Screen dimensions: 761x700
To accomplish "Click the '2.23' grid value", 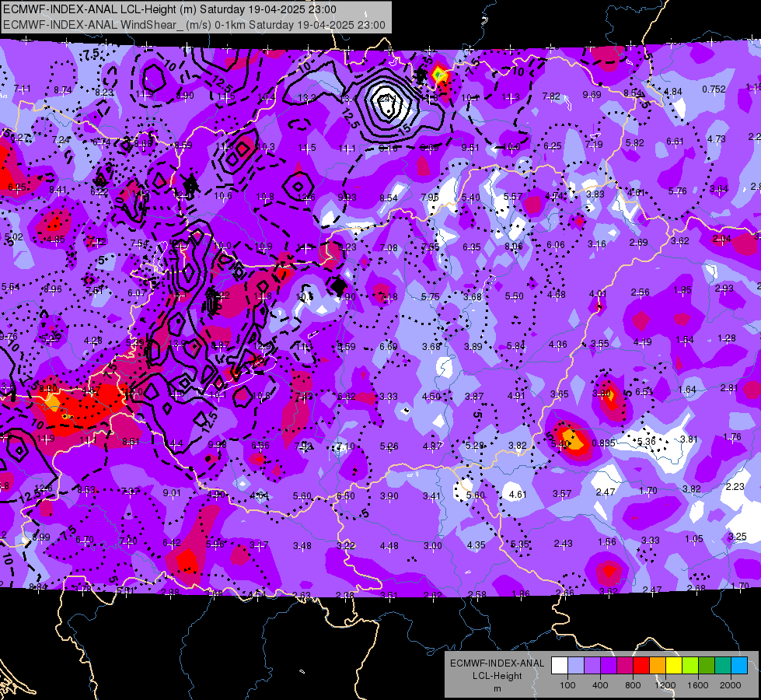I will (x=735, y=487).
